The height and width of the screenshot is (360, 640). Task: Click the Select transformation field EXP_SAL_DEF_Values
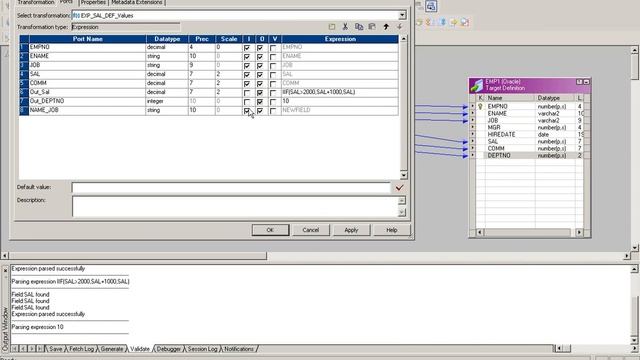[235, 16]
